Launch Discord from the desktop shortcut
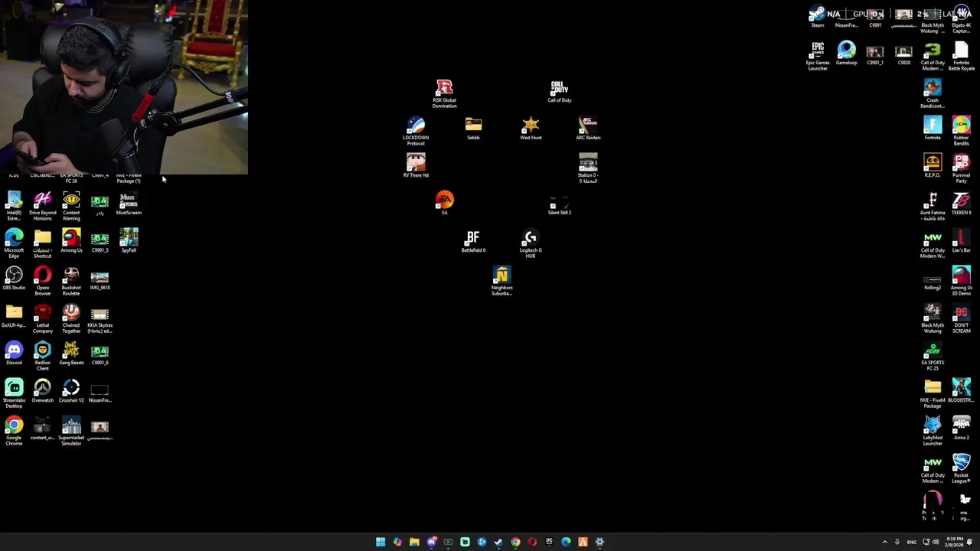Viewport: 980px width, 551px height. point(14,354)
